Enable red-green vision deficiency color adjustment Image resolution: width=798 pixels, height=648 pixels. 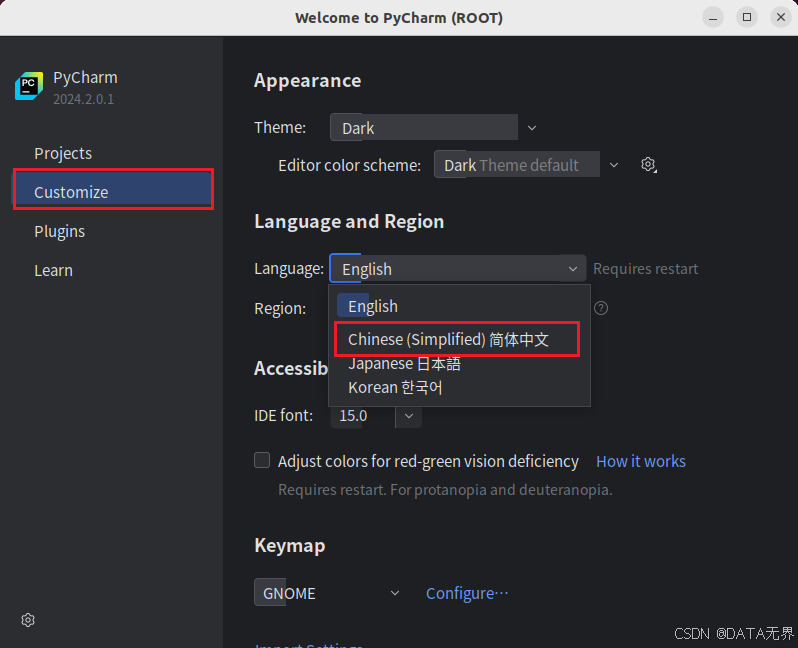[x=262, y=460]
